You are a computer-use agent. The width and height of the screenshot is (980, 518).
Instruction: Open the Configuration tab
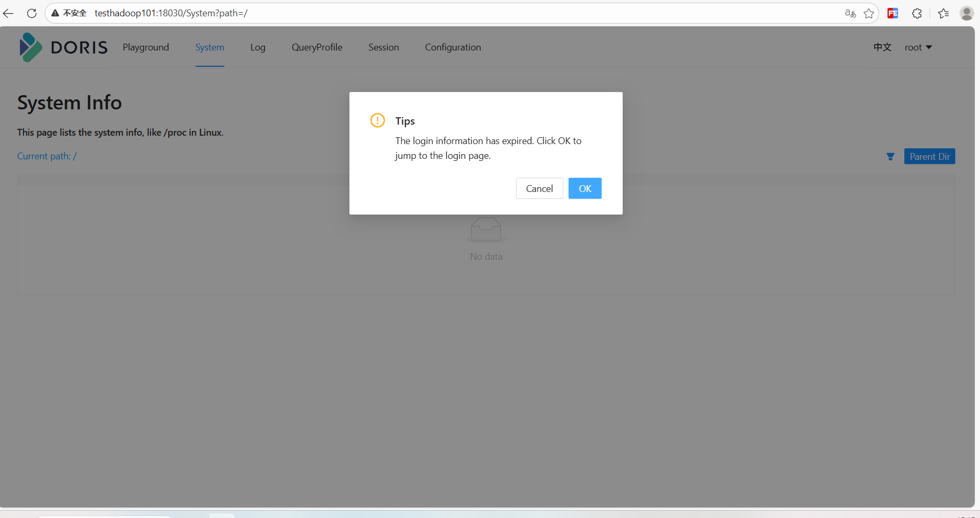[x=452, y=47]
